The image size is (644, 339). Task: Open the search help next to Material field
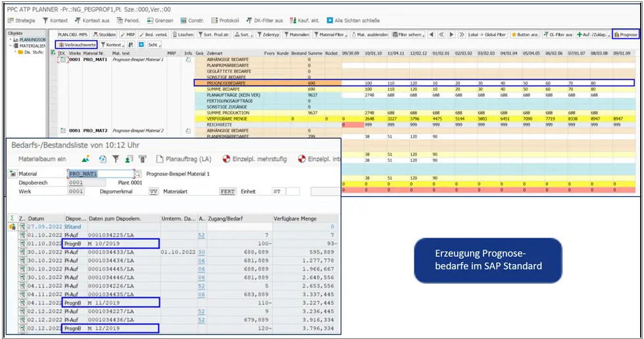tap(138, 174)
